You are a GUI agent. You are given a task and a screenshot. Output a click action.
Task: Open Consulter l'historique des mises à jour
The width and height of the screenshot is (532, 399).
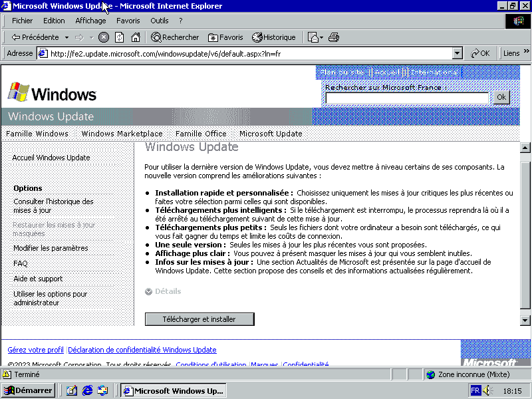tap(53, 206)
